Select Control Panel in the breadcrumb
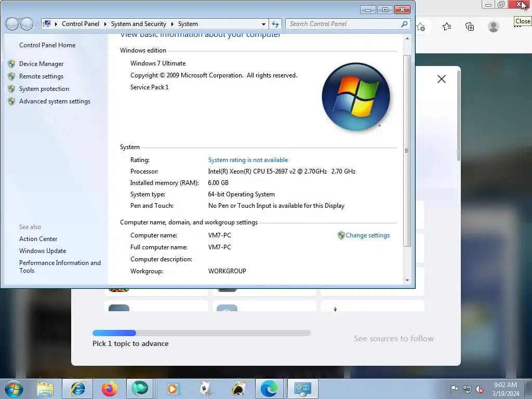This screenshot has height=399, width=532. click(x=81, y=24)
